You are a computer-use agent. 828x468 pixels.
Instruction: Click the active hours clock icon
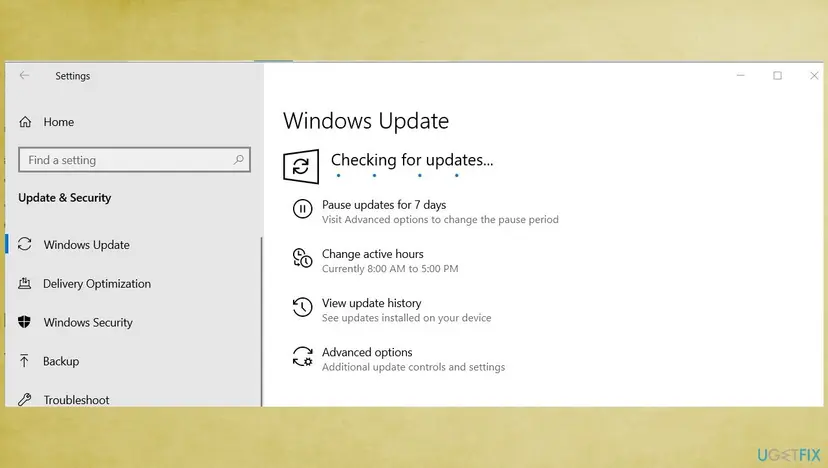coord(303,258)
